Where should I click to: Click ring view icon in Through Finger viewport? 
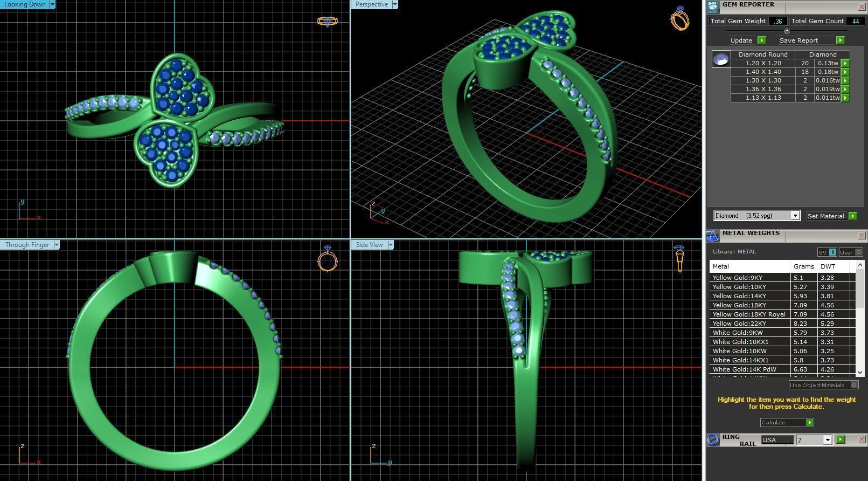[328, 259]
